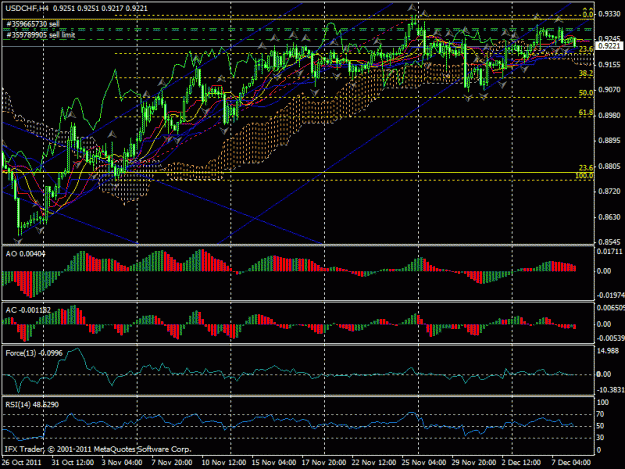
Task: Click the 0.9245 price axis value
Action: click(610, 39)
